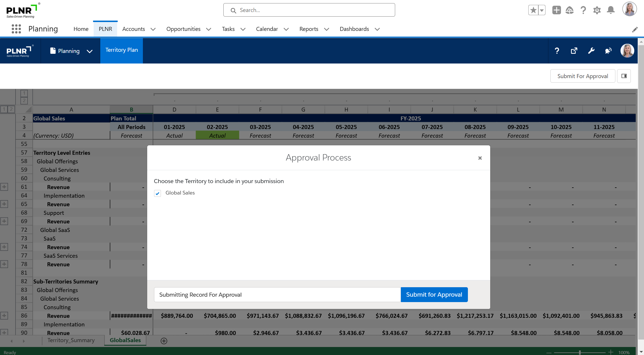Open the global actions plus icon
This screenshot has width=644, height=355.
(556, 10)
